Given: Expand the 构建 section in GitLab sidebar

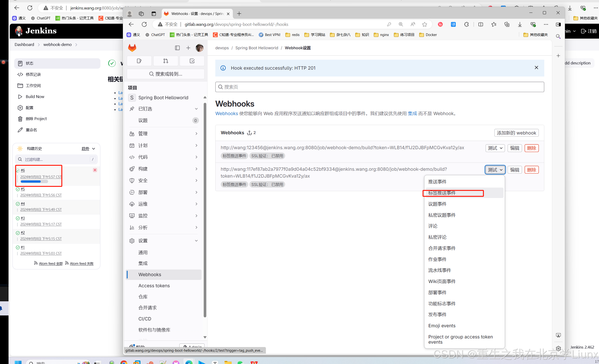Looking at the screenshot, I should [164, 169].
